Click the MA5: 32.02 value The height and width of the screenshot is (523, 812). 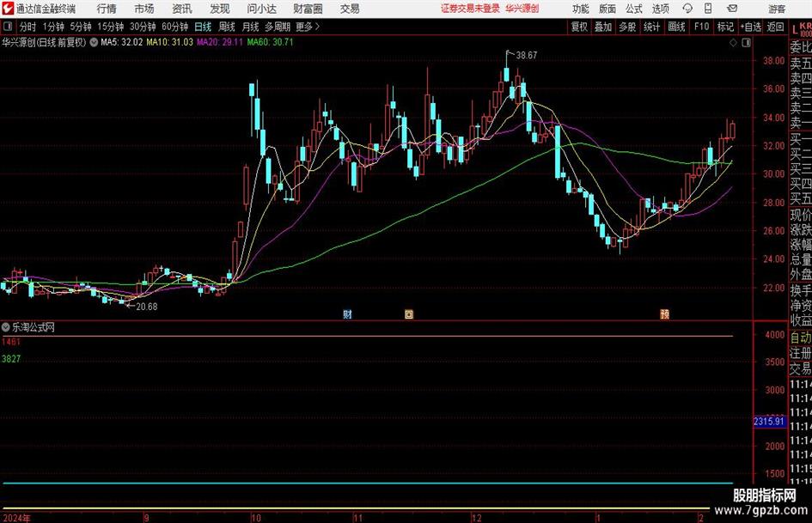[121, 42]
